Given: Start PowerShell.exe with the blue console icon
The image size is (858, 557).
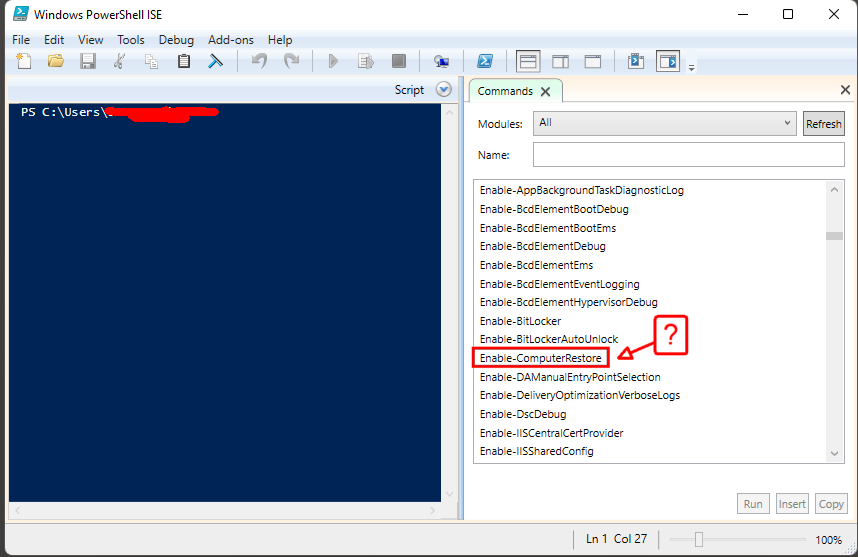Looking at the screenshot, I should tap(485, 61).
